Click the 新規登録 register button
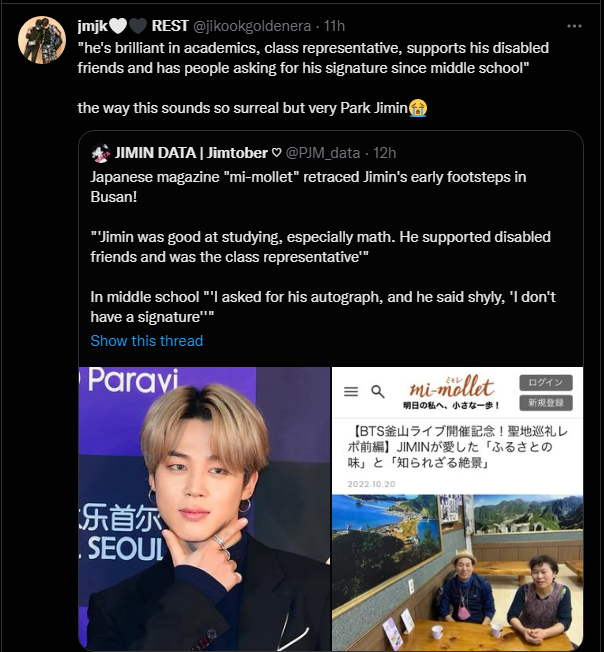This screenshot has width=604, height=652. point(546,403)
